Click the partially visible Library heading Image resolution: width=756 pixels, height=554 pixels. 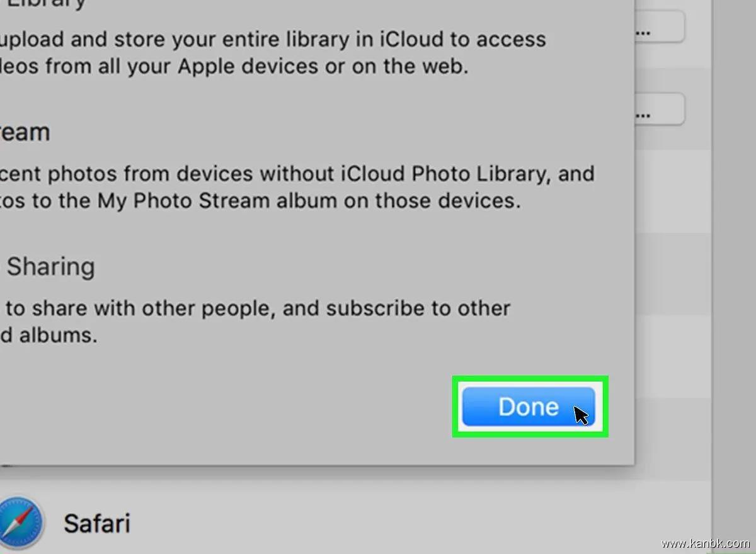(x=44, y=4)
